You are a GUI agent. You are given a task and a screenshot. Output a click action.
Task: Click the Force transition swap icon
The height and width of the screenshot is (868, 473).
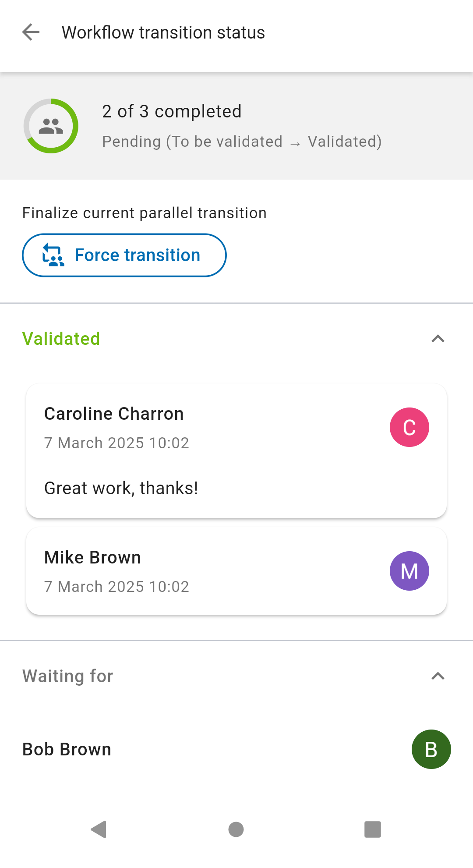pyautogui.click(x=53, y=255)
